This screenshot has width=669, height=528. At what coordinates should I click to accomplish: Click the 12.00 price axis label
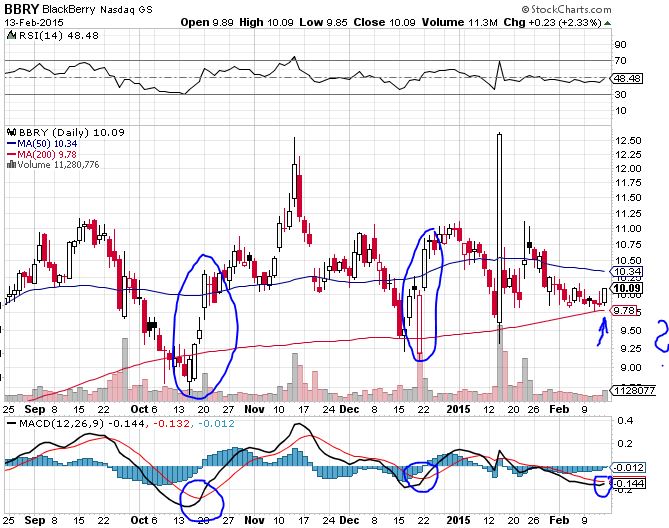pos(628,169)
